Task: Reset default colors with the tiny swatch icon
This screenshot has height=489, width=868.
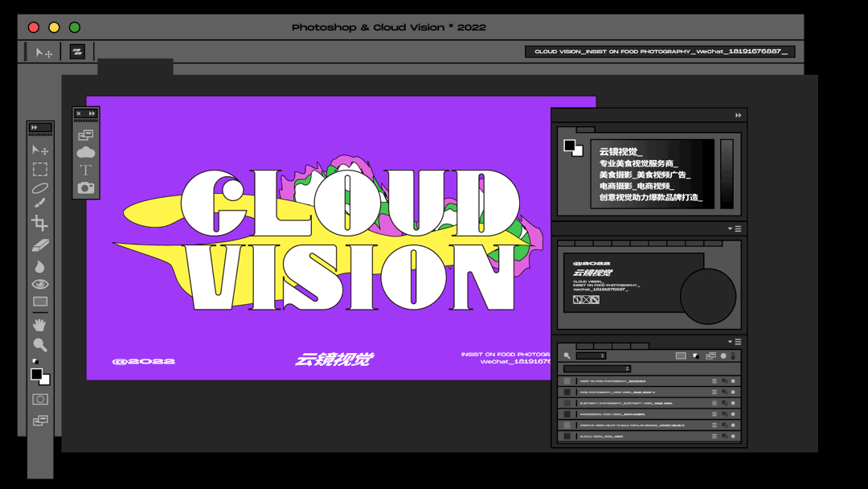Action: [35, 361]
